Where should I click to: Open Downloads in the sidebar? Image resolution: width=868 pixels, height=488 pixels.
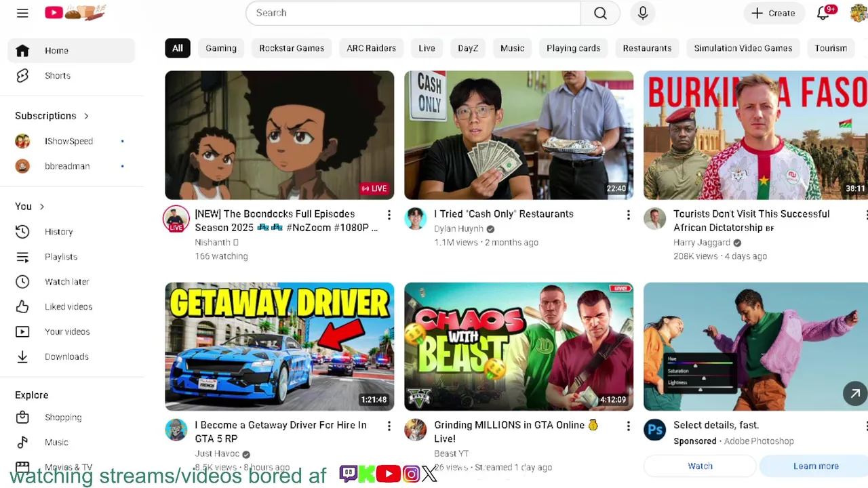click(x=71, y=357)
